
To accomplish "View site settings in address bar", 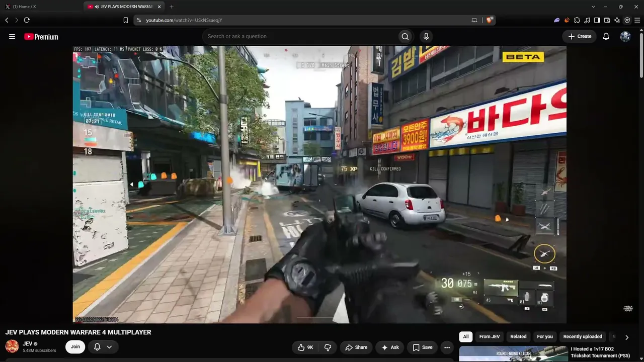I will 138,20.
